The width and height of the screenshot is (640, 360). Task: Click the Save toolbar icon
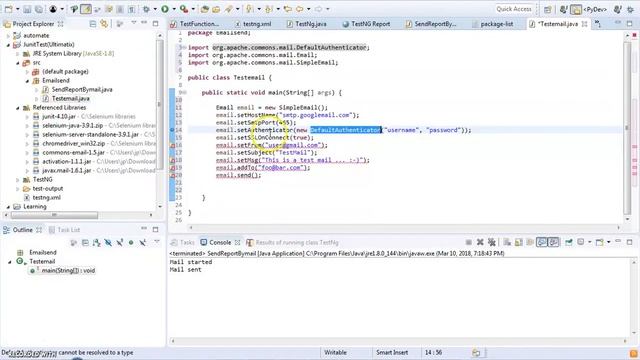(x=27, y=9)
